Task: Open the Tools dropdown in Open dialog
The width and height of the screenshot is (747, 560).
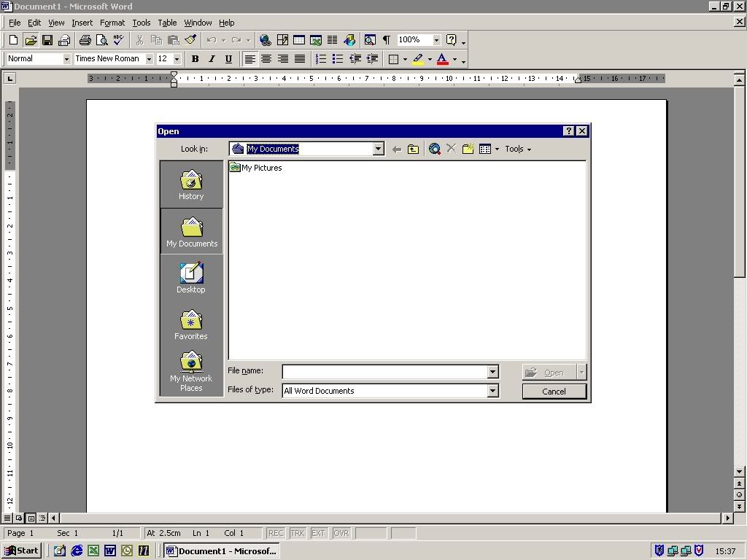Action: [x=518, y=149]
